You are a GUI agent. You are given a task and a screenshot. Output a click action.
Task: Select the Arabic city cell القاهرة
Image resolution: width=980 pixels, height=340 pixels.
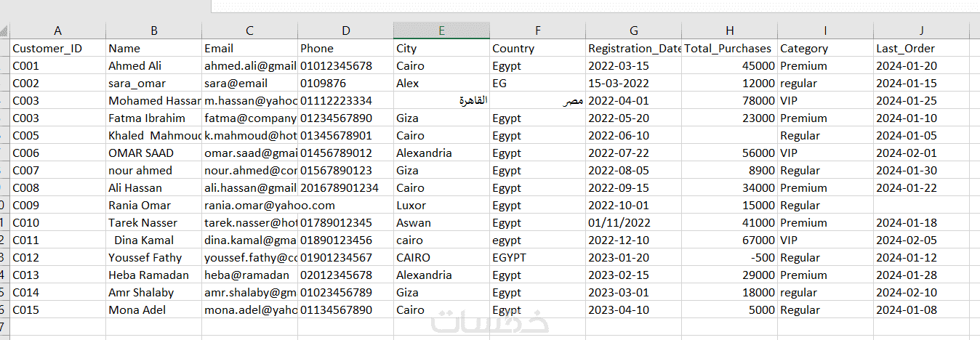tap(441, 100)
